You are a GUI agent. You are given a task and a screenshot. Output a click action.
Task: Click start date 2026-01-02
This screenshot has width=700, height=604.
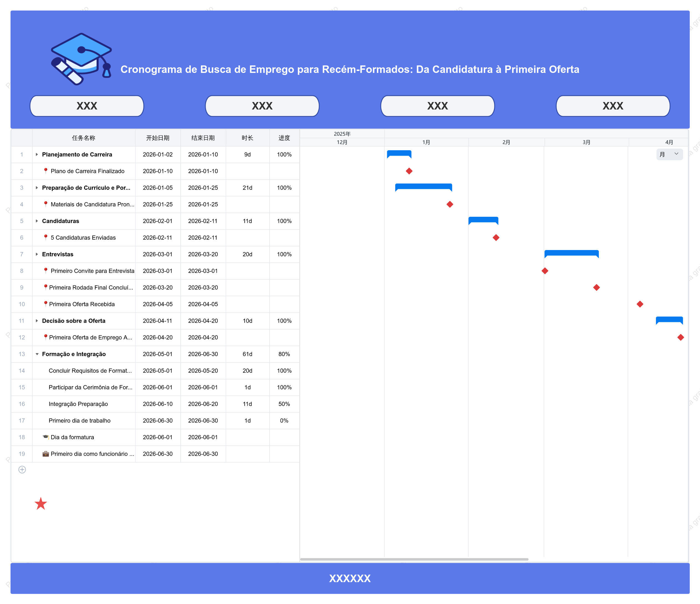pos(158,154)
